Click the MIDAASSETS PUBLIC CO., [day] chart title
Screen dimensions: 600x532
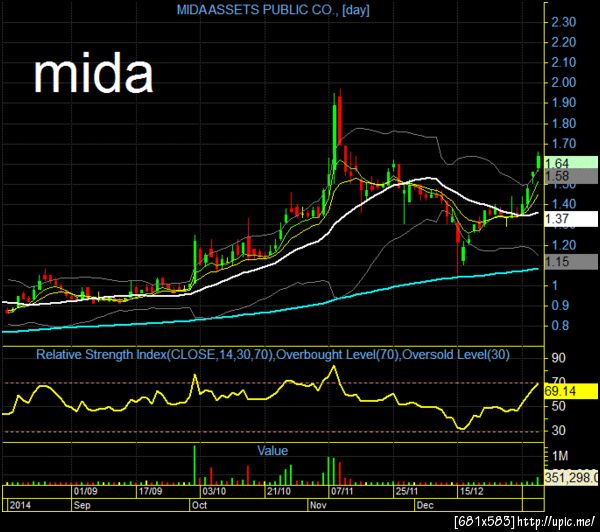coord(273,10)
